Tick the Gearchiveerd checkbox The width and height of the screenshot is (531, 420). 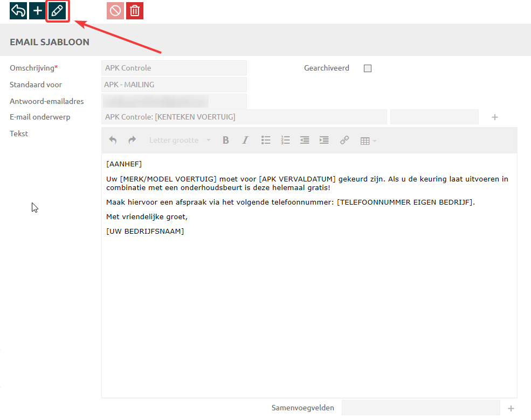pyautogui.click(x=368, y=68)
